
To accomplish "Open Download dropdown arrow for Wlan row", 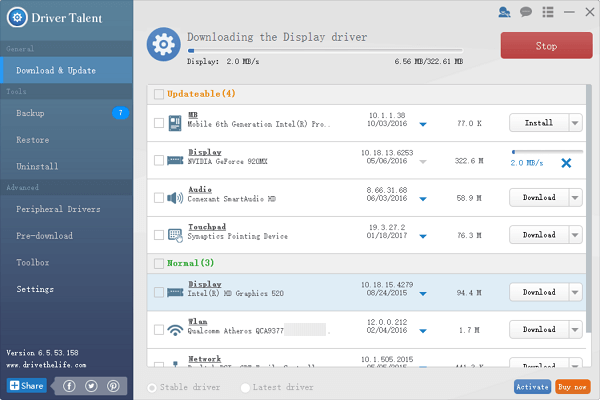I will 575,330.
